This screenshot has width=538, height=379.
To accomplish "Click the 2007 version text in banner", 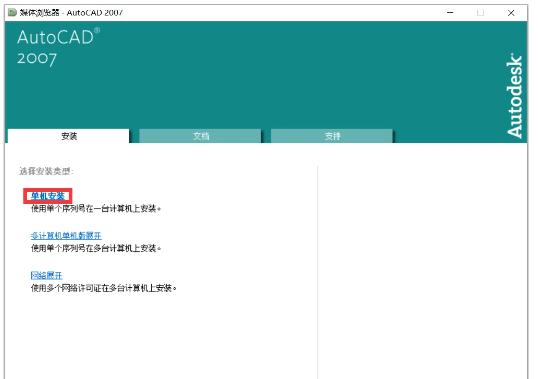I will (x=37, y=59).
